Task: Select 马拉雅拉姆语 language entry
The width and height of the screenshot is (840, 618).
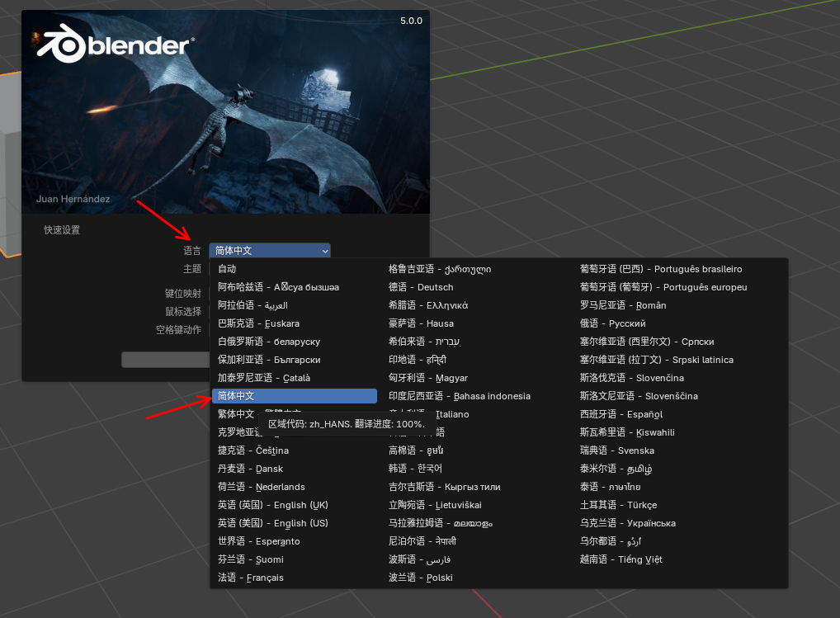Action: coord(477,523)
